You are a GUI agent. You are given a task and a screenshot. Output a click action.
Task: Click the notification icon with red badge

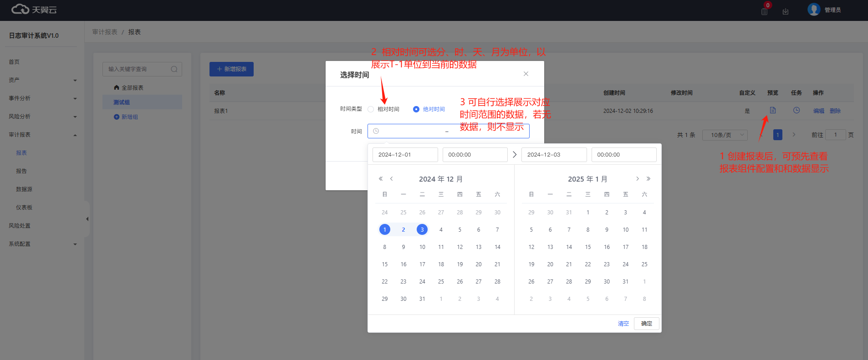pyautogui.click(x=765, y=11)
